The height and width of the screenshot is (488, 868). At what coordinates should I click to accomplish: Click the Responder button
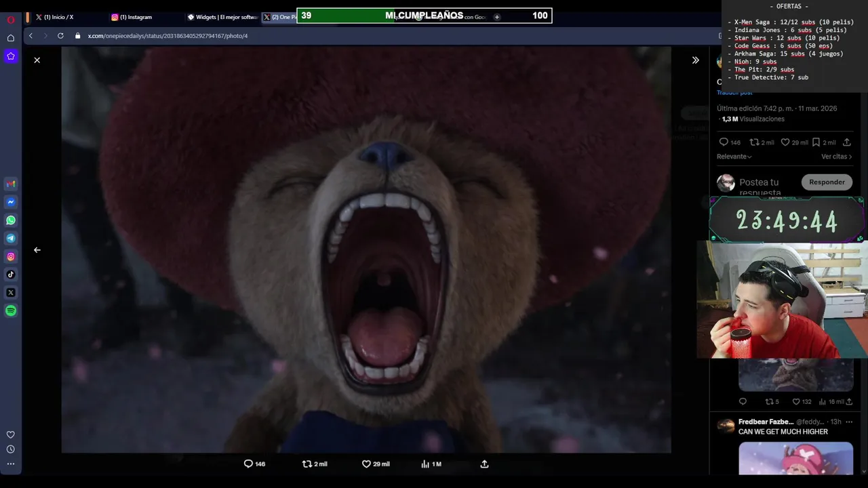[827, 182]
